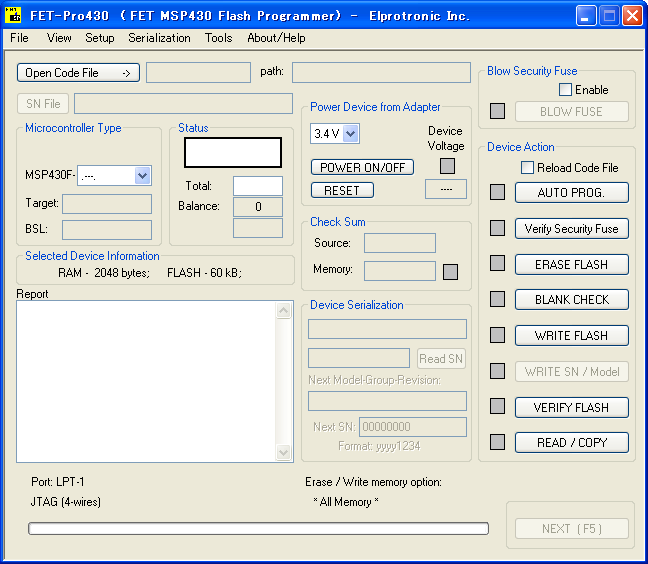Open the Tools menu
This screenshot has height=564, width=648.
(x=219, y=38)
